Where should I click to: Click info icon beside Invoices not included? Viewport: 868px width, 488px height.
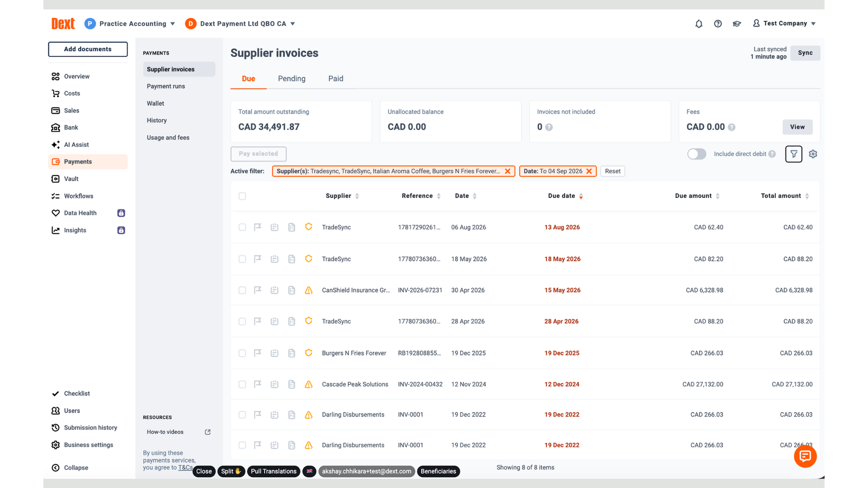coord(549,127)
